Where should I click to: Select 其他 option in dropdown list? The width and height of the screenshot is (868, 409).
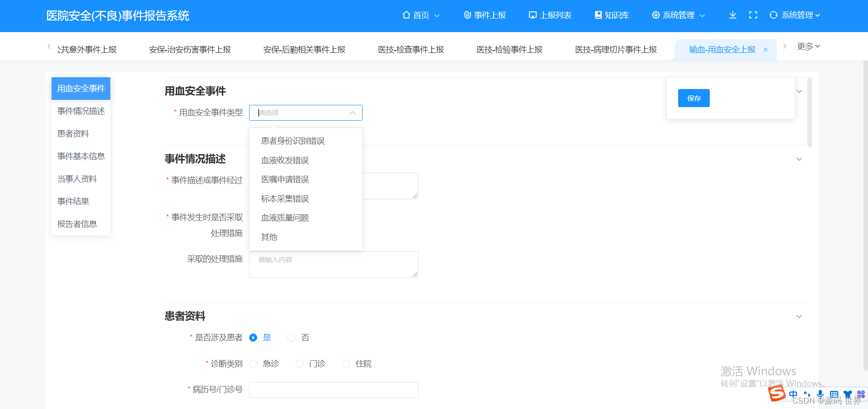306,237
